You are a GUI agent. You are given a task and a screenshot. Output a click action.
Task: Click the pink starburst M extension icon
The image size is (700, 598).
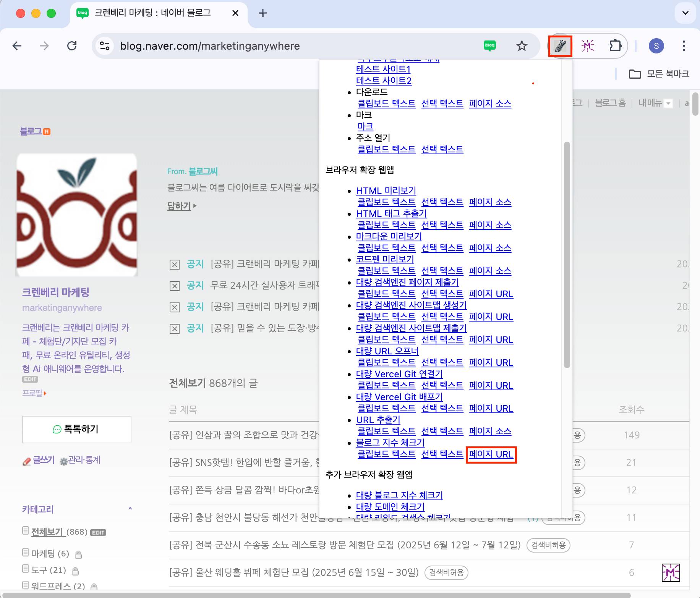[588, 46]
